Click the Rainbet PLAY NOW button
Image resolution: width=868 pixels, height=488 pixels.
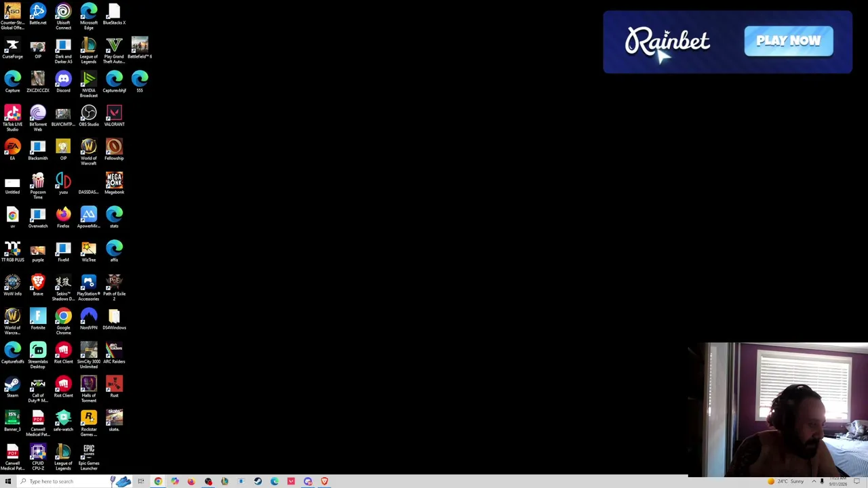coord(789,41)
